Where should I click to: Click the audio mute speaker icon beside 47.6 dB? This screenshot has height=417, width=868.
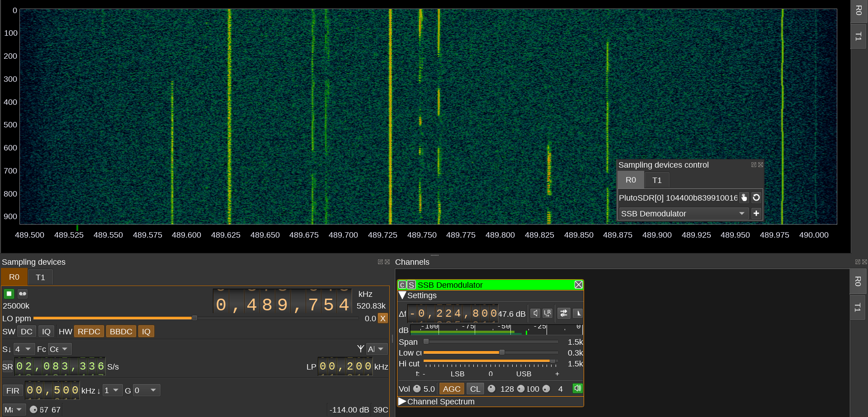click(x=535, y=313)
